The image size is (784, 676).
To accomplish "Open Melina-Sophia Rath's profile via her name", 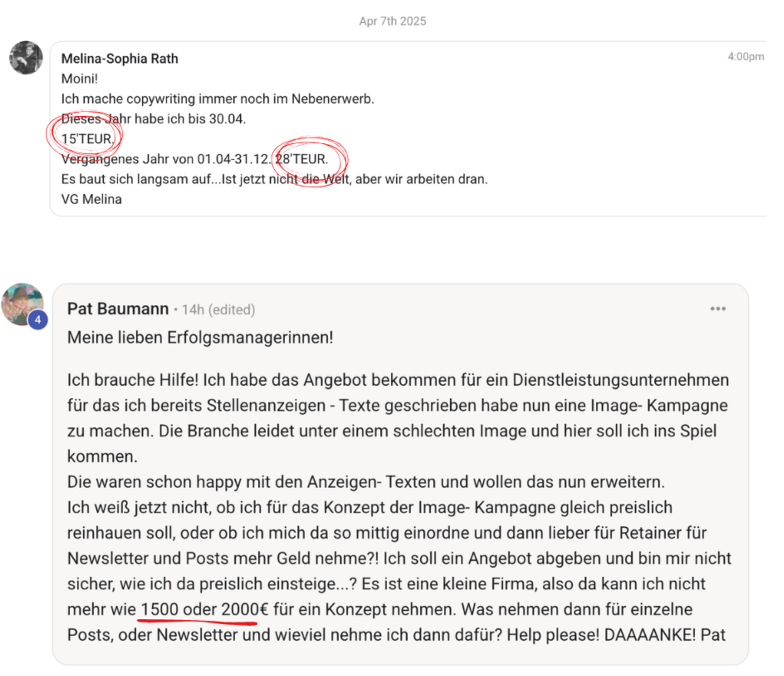I will tap(120, 59).
